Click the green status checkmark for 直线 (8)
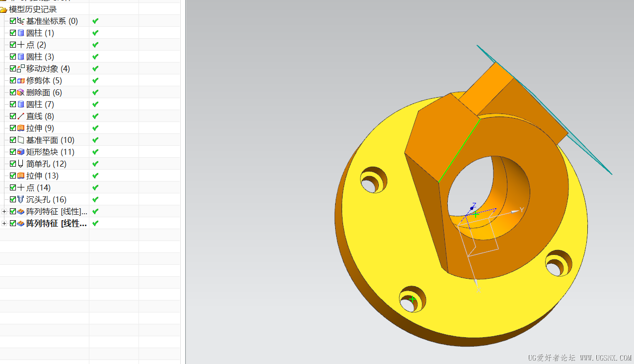634x364 pixels. coord(95,116)
